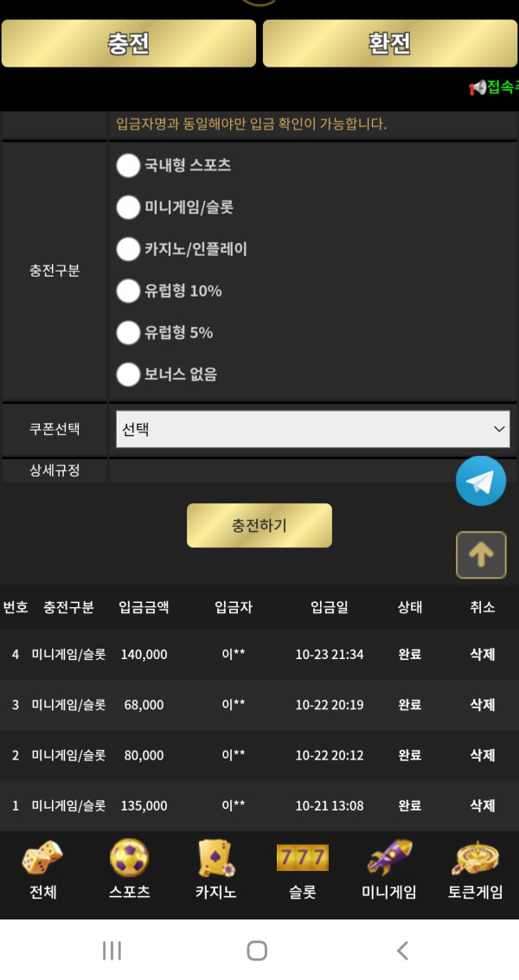Tap the scroll-to-top arrow icon

click(481, 555)
